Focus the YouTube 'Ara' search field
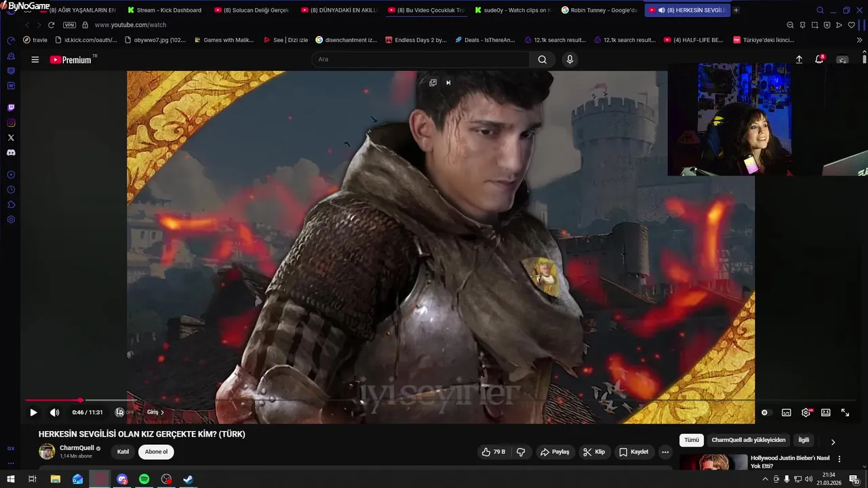The height and width of the screenshot is (488, 868). (420, 60)
